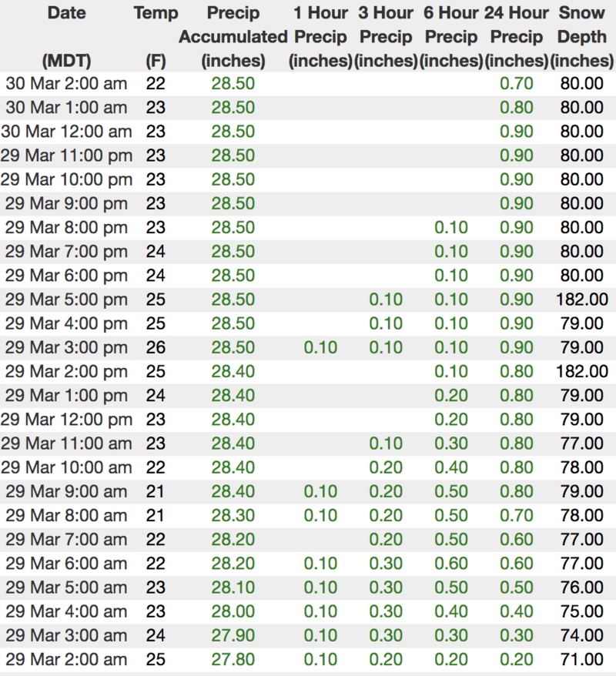
Task: Click 1 hour precip 0.10 at 3:00 pm
Action: pos(320,347)
